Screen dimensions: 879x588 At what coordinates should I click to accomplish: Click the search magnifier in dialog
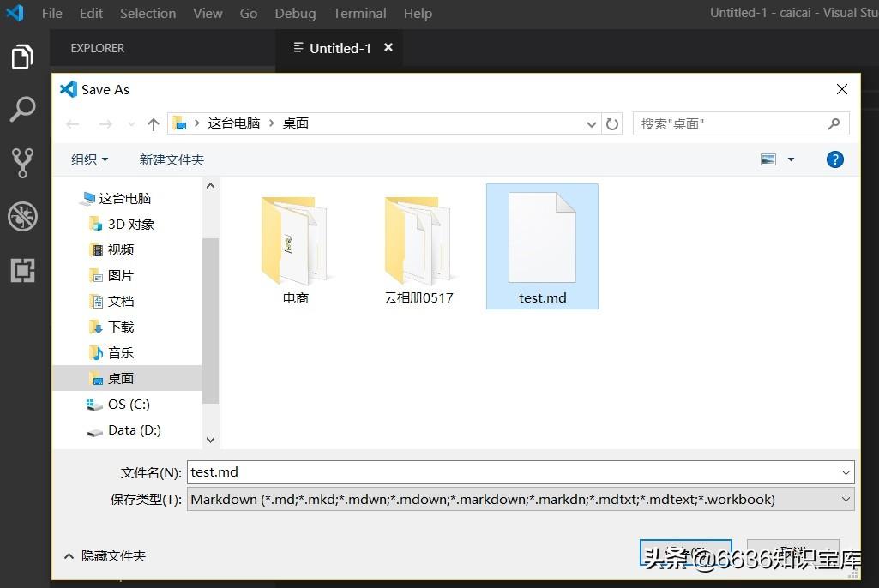834,123
